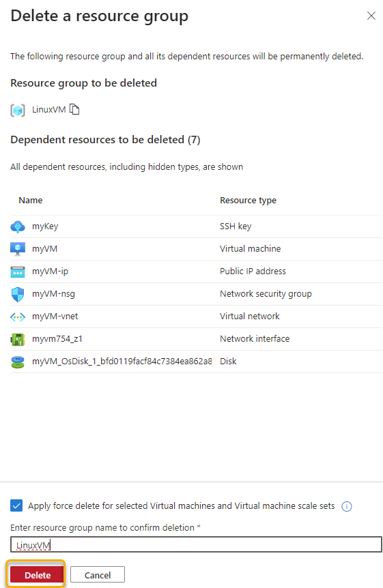Click the Network security group type cell
The image size is (383, 588).
point(266,293)
